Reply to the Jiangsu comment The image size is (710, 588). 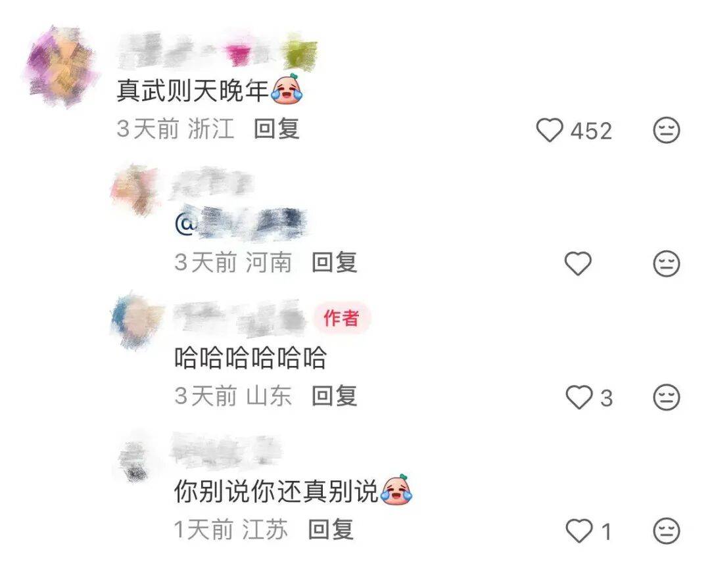pos(331,529)
